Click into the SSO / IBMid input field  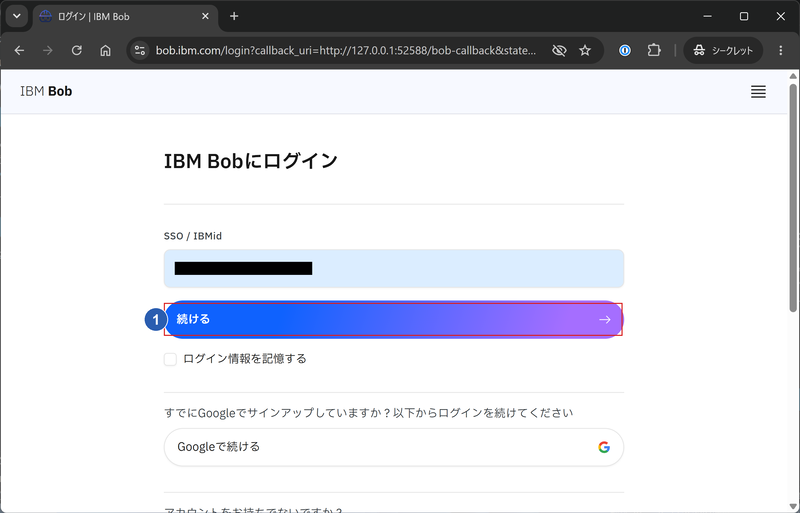coord(393,268)
